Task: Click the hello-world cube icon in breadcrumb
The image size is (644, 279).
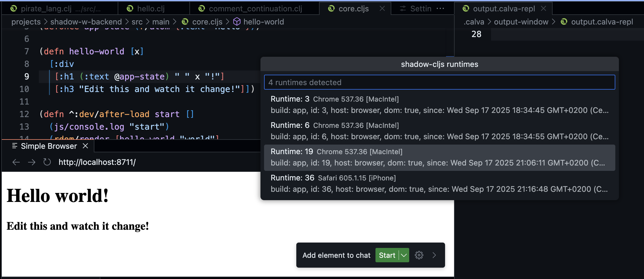Action: click(x=237, y=22)
